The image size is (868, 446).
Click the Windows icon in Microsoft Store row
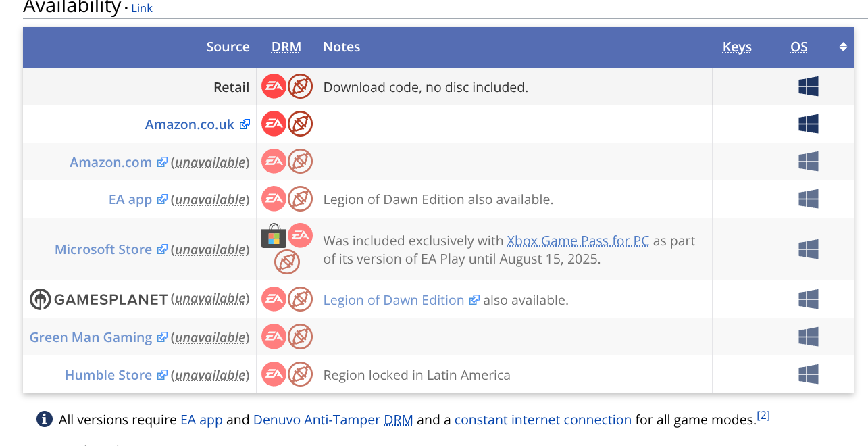point(808,249)
